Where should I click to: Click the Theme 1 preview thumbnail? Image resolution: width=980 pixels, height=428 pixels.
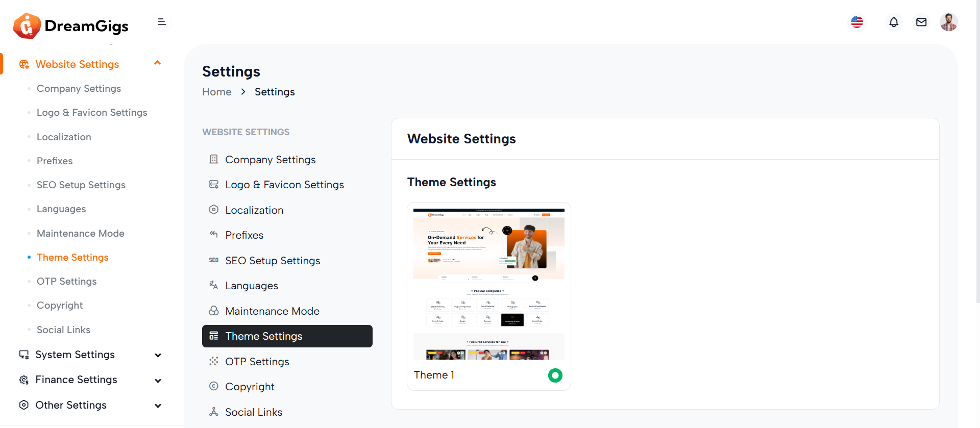coord(488,284)
